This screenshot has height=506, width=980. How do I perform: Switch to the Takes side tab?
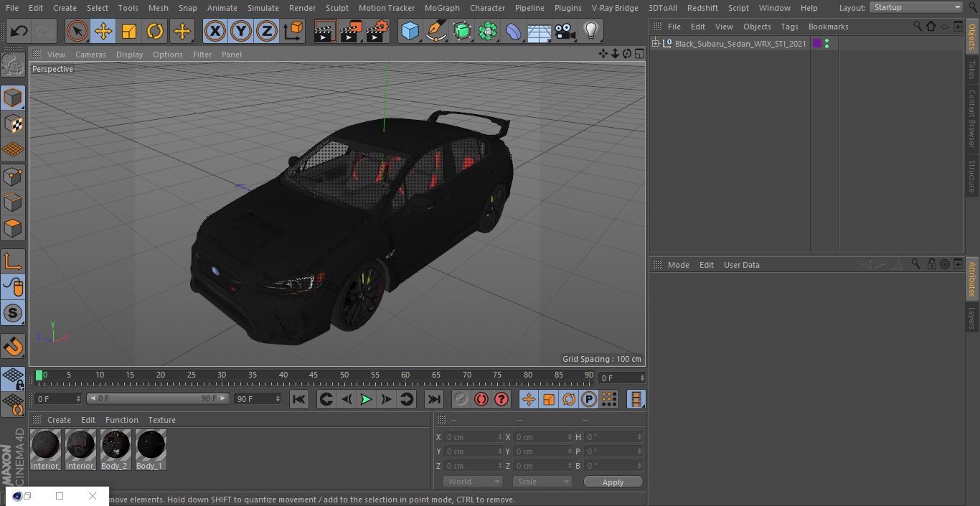tap(972, 70)
